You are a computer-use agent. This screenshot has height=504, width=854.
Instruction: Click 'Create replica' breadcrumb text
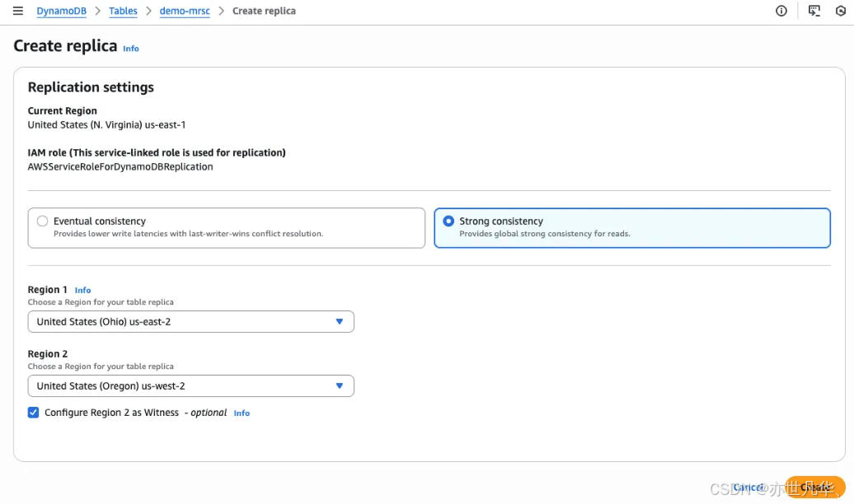pos(264,11)
